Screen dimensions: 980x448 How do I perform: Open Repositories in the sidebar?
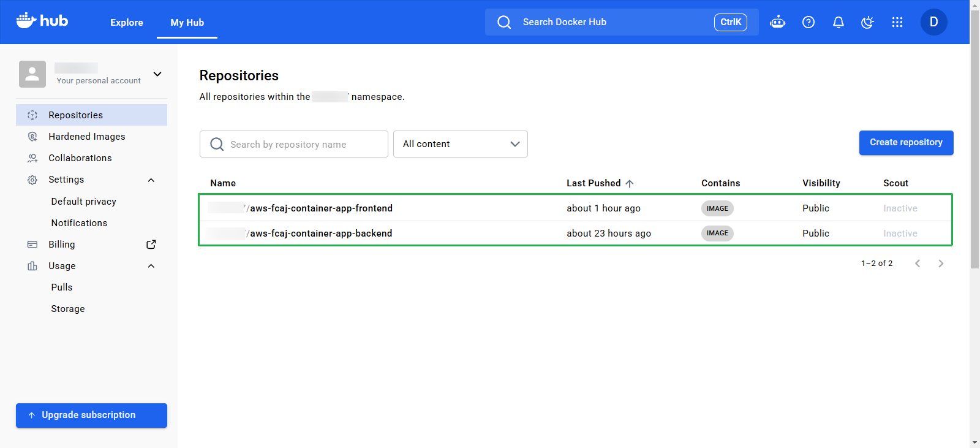[91, 115]
